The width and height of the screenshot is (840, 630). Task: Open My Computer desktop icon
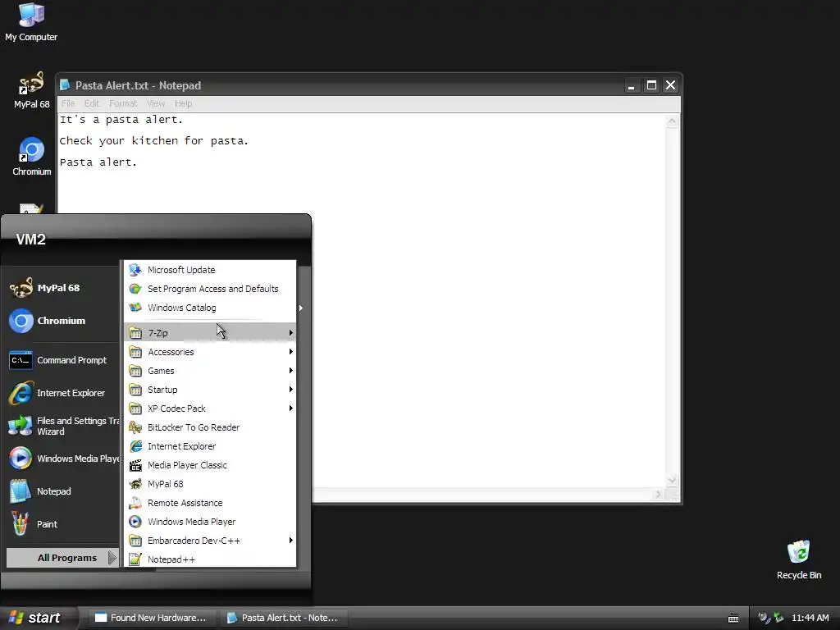tap(31, 22)
